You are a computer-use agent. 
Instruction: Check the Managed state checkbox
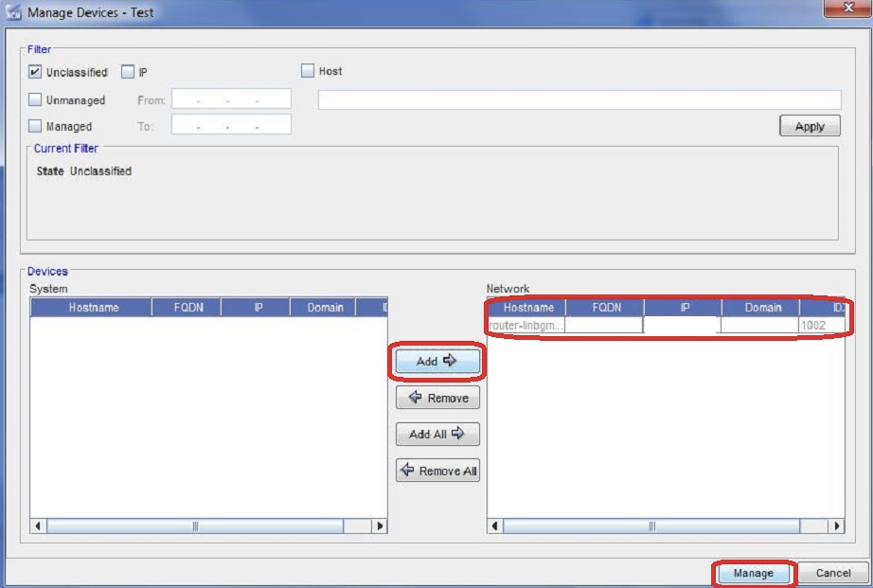(34, 126)
